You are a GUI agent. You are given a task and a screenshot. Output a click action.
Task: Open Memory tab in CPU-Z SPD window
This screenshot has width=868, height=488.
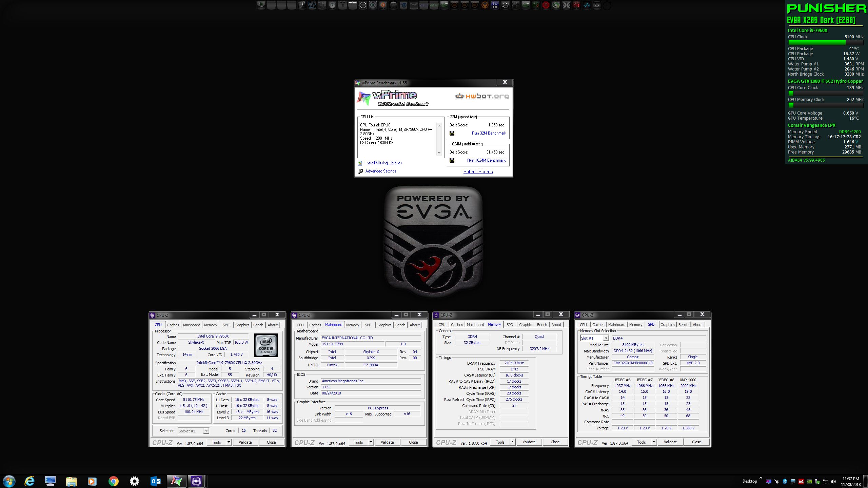[x=635, y=325]
